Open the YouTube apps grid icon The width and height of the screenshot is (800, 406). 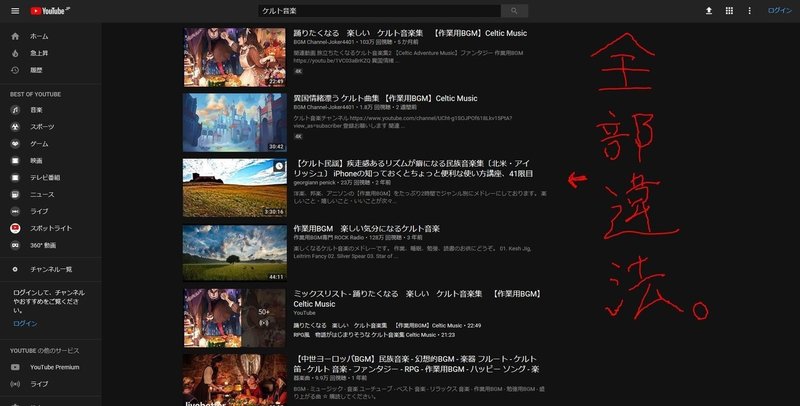click(x=729, y=11)
